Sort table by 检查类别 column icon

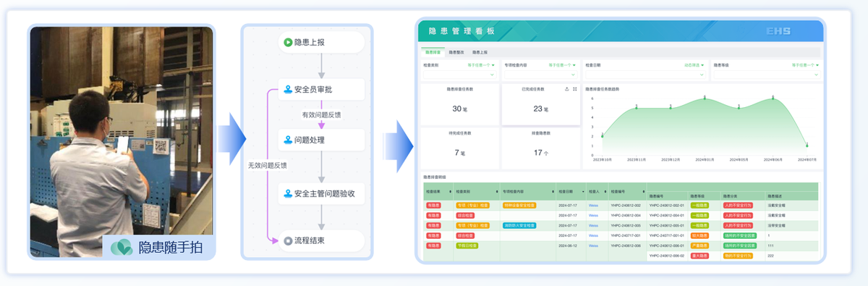click(x=497, y=191)
